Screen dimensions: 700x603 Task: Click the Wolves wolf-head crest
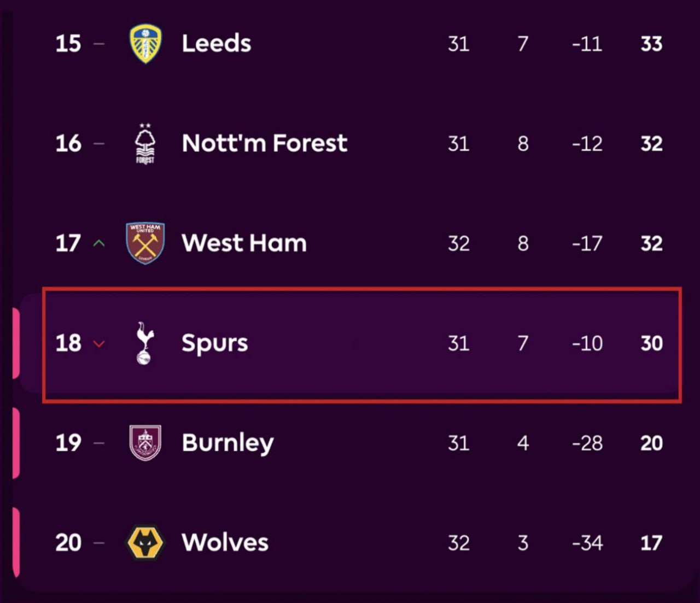click(x=145, y=543)
